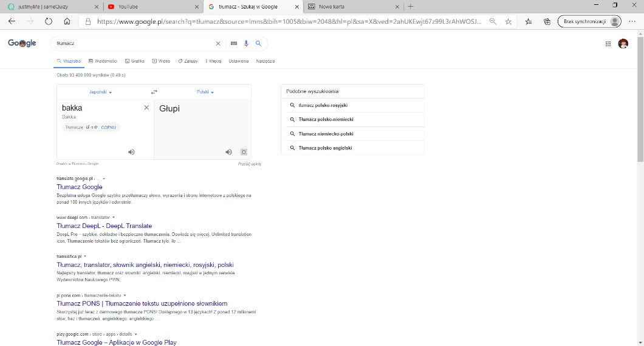Click the blue magnifier search button

pyautogui.click(x=258, y=44)
